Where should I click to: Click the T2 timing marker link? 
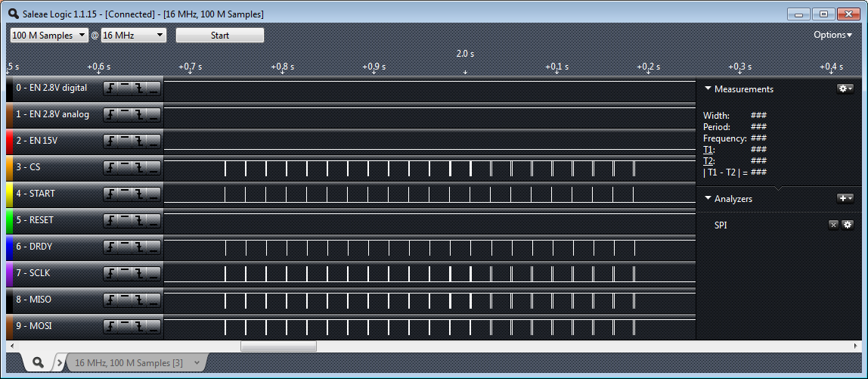click(708, 161)
